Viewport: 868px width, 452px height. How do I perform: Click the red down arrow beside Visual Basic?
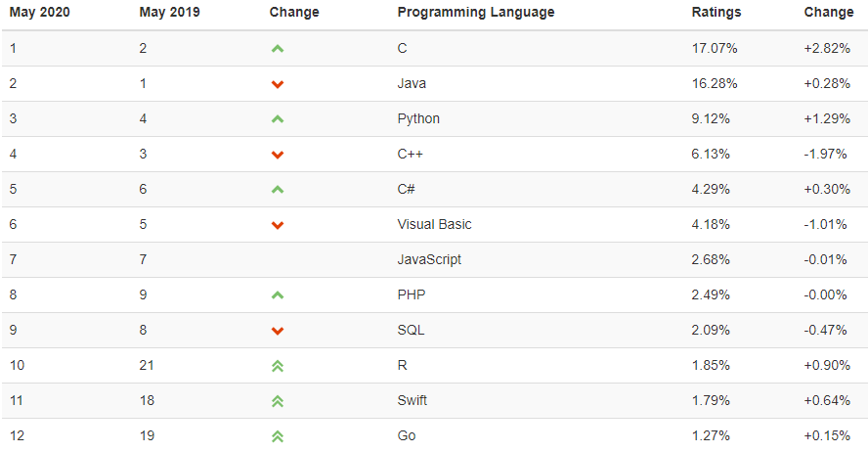pyautogui.click(x=277, y=225)
